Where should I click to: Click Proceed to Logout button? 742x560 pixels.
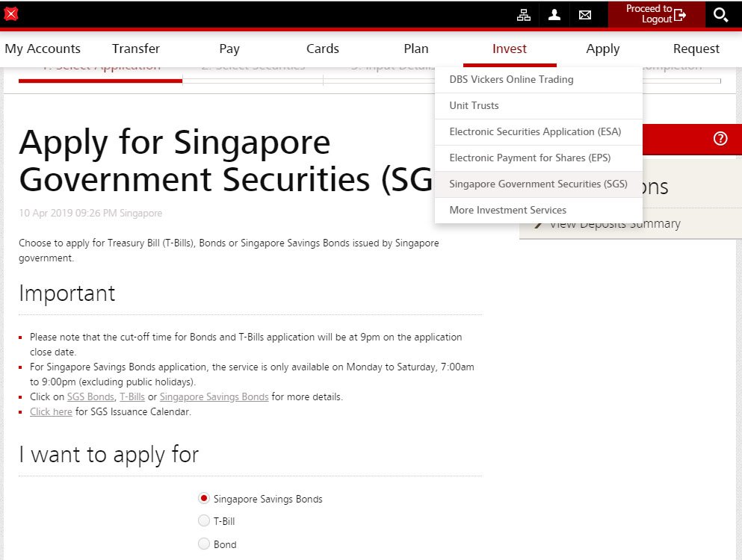[656, 14]
